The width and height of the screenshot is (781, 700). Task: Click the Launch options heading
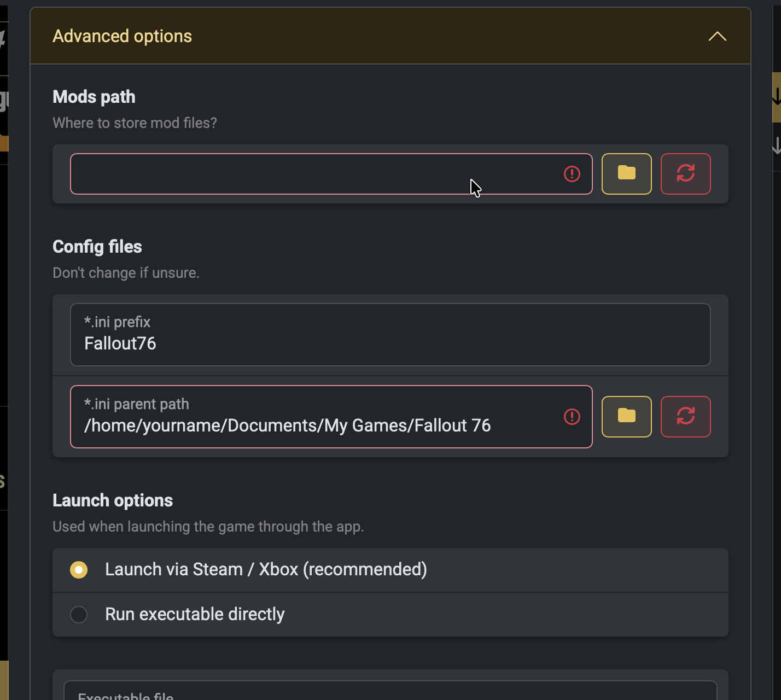point(113,500)
